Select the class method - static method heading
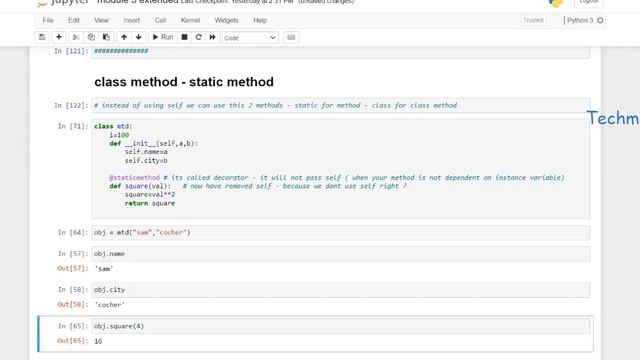Screen dimensions: 640x360 184,82
